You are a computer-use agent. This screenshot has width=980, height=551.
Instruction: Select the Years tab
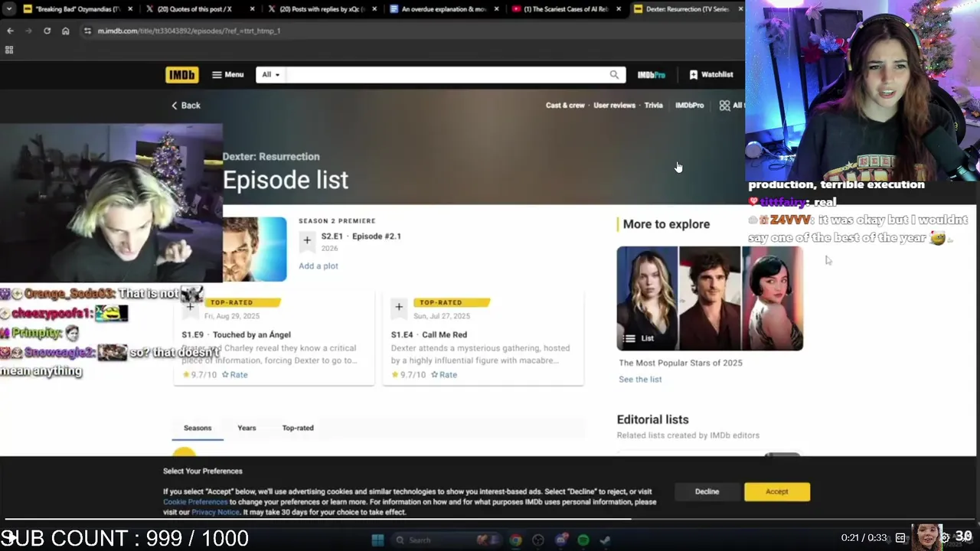pyautogui.click(x=247, y=428)
